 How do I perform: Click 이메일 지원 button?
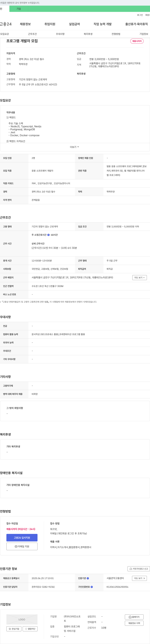pos(22,546)
